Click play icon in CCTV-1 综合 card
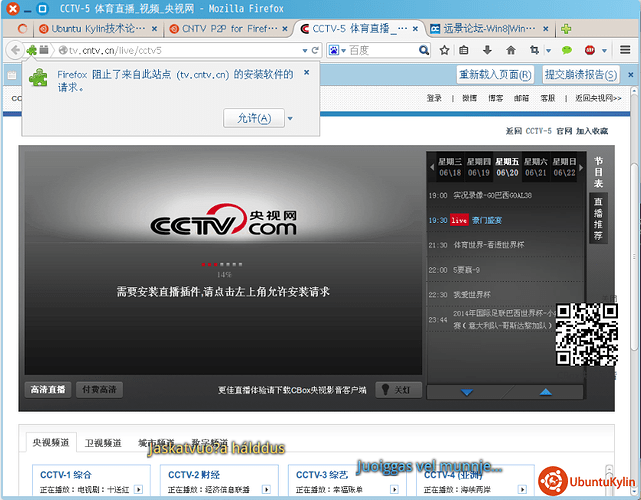The height and width of the screenshot is (500, 641). point(139,489)
